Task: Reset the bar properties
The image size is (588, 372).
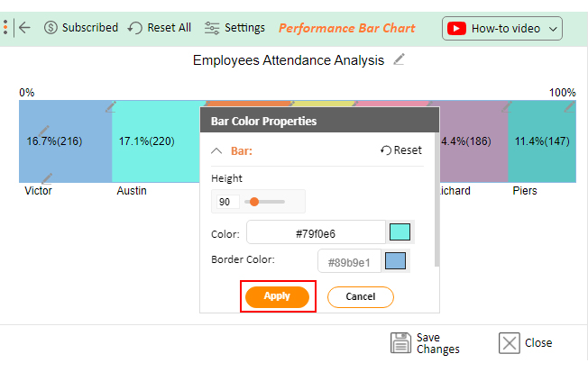Action: 401,150
